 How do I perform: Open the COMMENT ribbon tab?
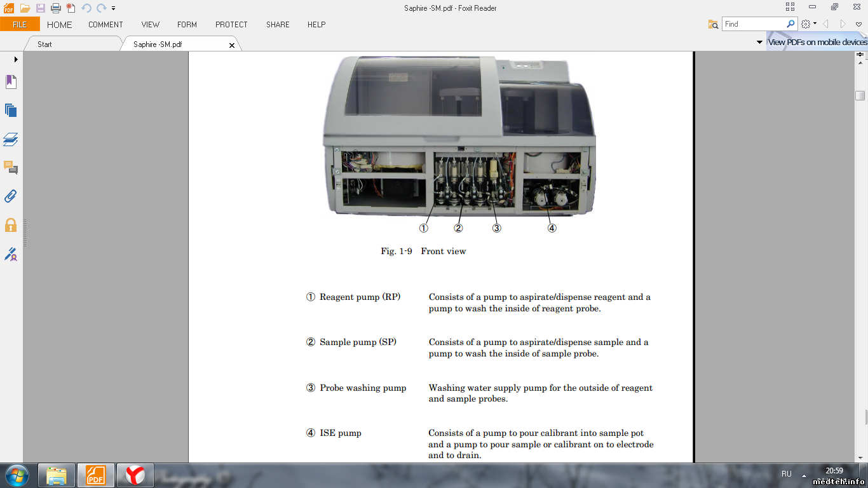pos(105,25)
